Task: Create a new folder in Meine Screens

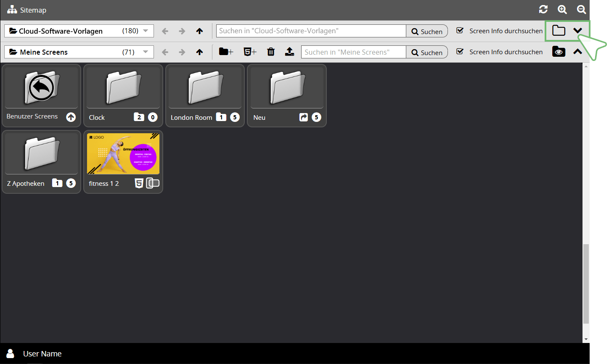Action: point(226,52)
